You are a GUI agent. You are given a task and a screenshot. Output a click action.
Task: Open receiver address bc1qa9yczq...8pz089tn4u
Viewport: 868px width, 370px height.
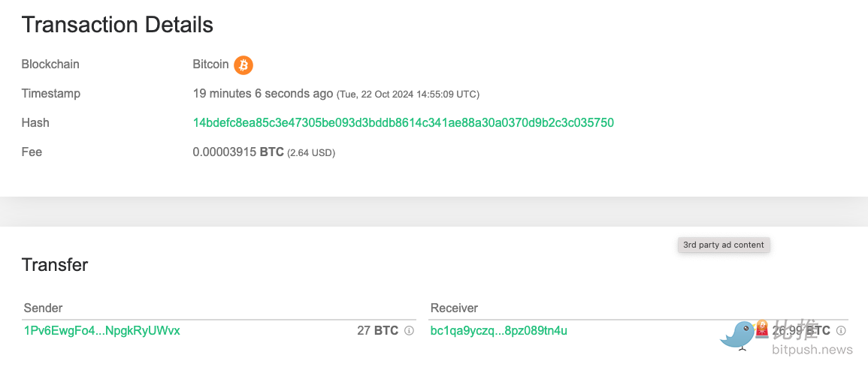click(498, 330)
